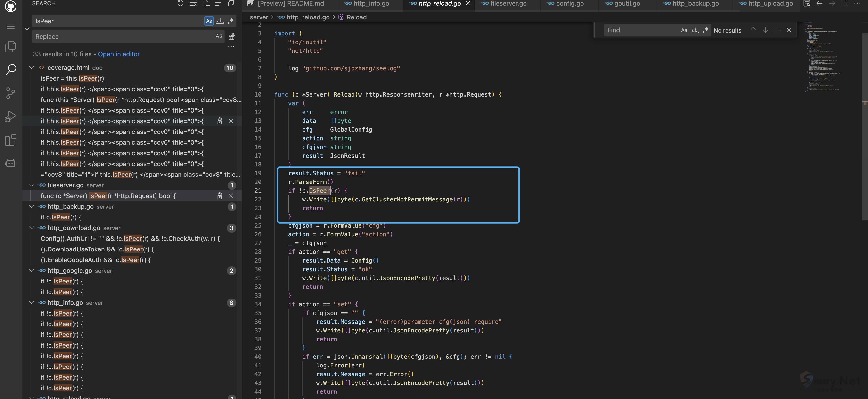Collapse all search result groups
Image resolution: width=868 pixels, height=399 pixels.
tap(231, 3)
